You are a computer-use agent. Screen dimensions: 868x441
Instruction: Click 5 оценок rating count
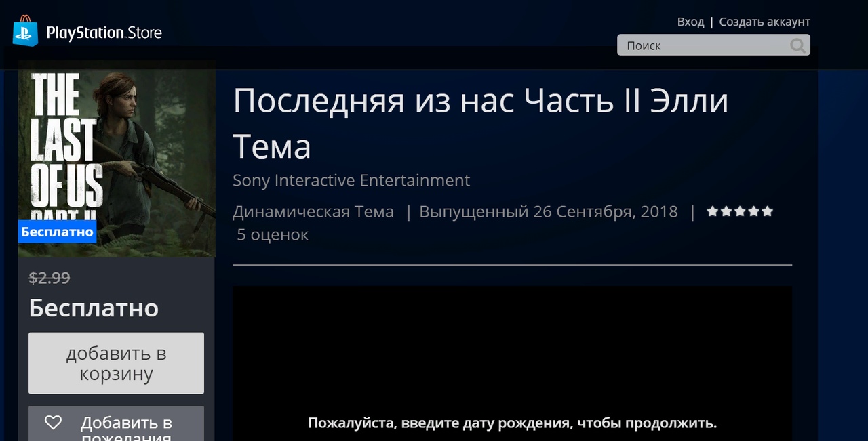coord(273,235)
